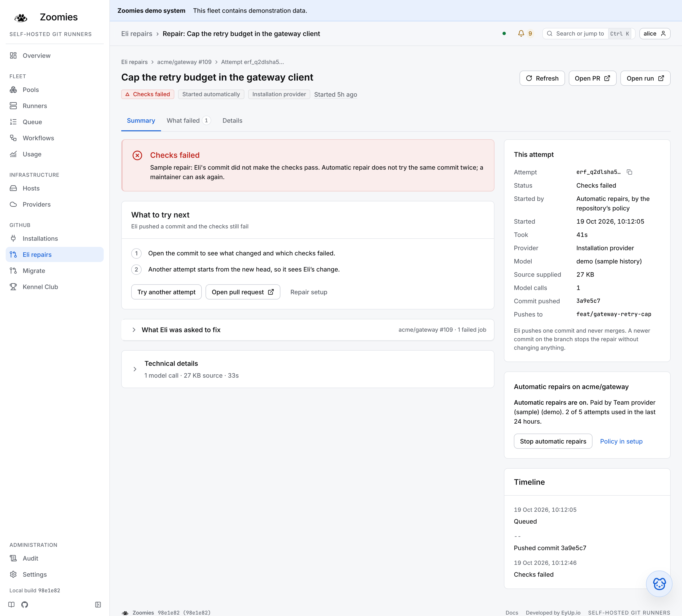The image size is (682, 616).
Task: Click branch name feat/gateway-retry-cap
Action: (x=614, y=314)
